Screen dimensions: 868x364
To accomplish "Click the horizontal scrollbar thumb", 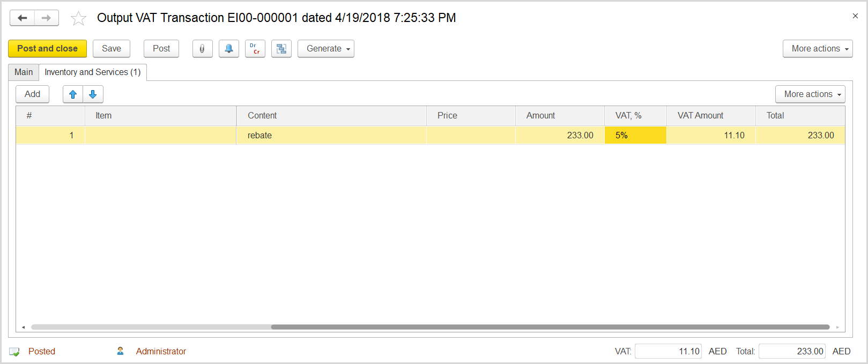I will point(550,327).
